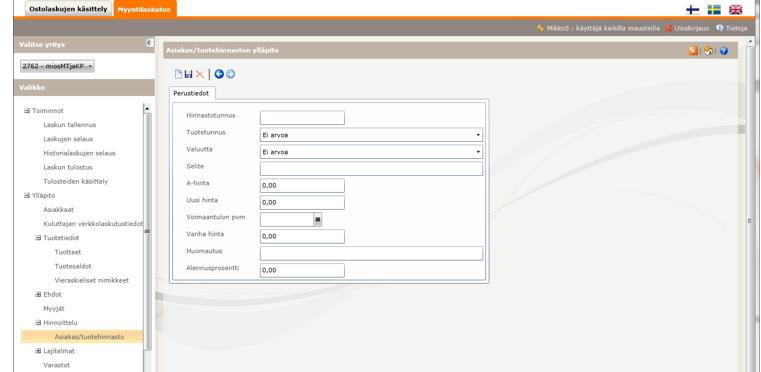Open Vieraskieliset nimikkeet in the menu

click(x=92, y=280)
